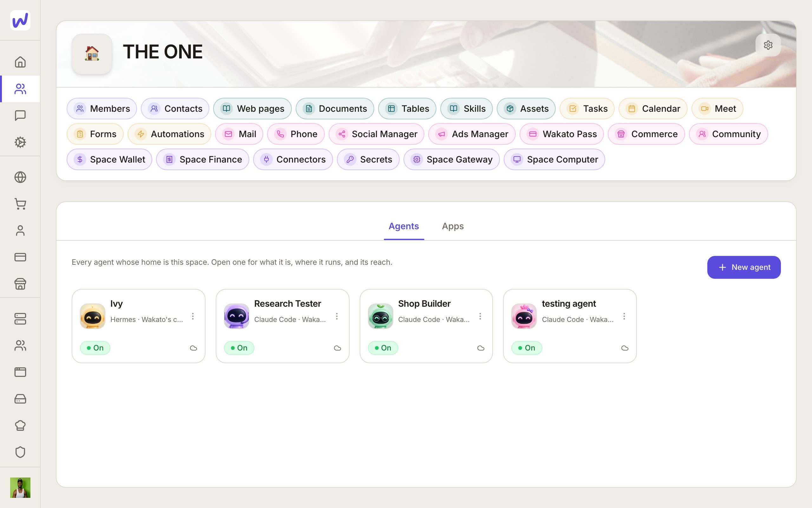This screenshot has height=508, width=812.
Task: Click the house emoji space icon
Action: [x=92, y=54]
